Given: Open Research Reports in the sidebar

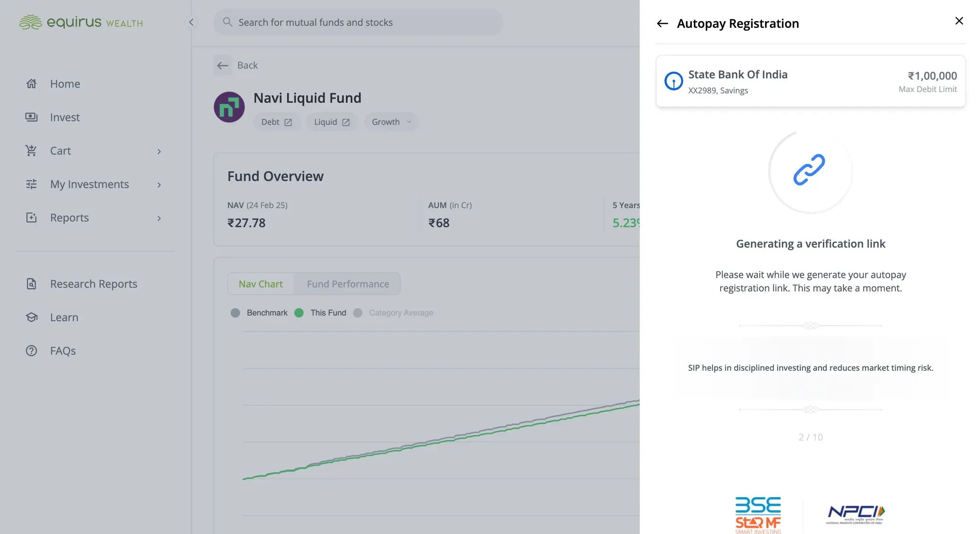Looking at the screenshot, I should click(x=95, y=284).
